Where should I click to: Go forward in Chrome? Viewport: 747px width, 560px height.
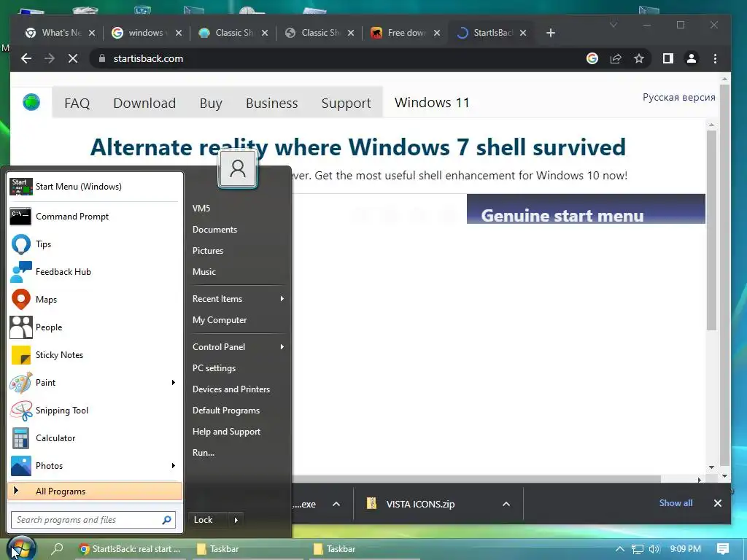coord(50,58)
